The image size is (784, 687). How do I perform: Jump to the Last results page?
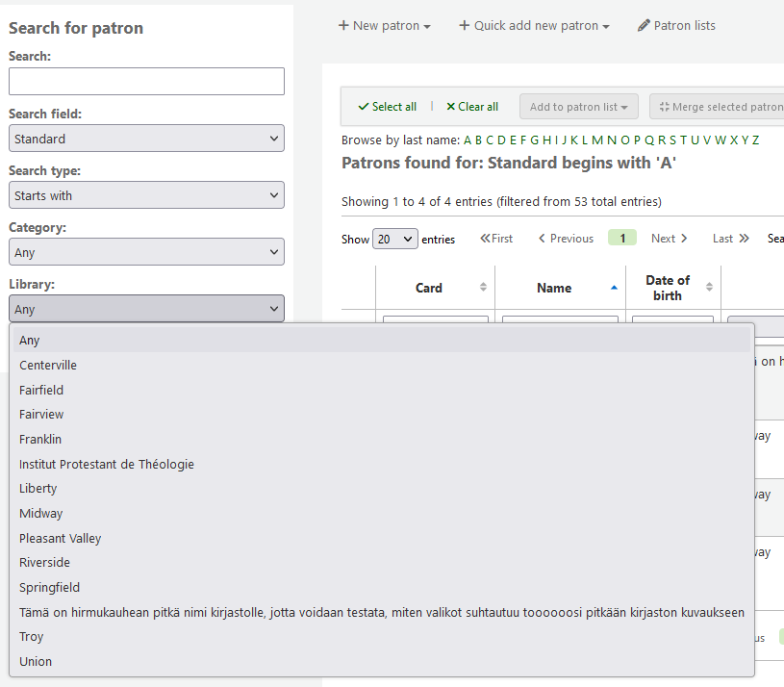pos(730,239)
